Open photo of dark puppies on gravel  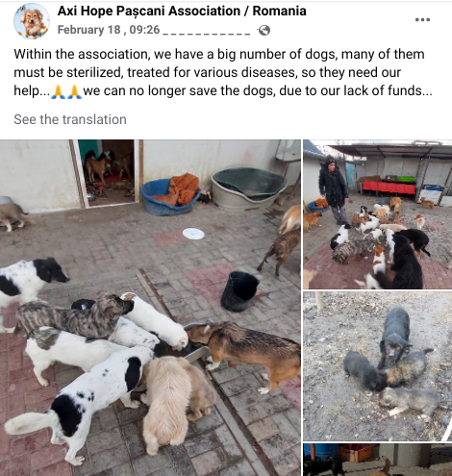(x=378, y=366)
